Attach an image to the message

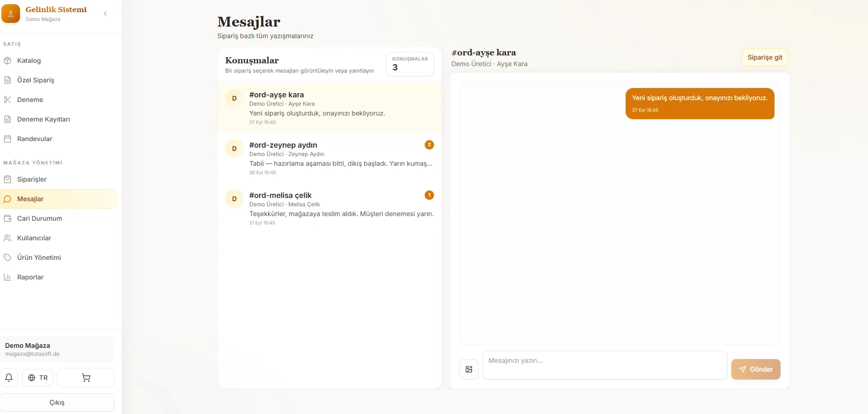pos(469,369)
